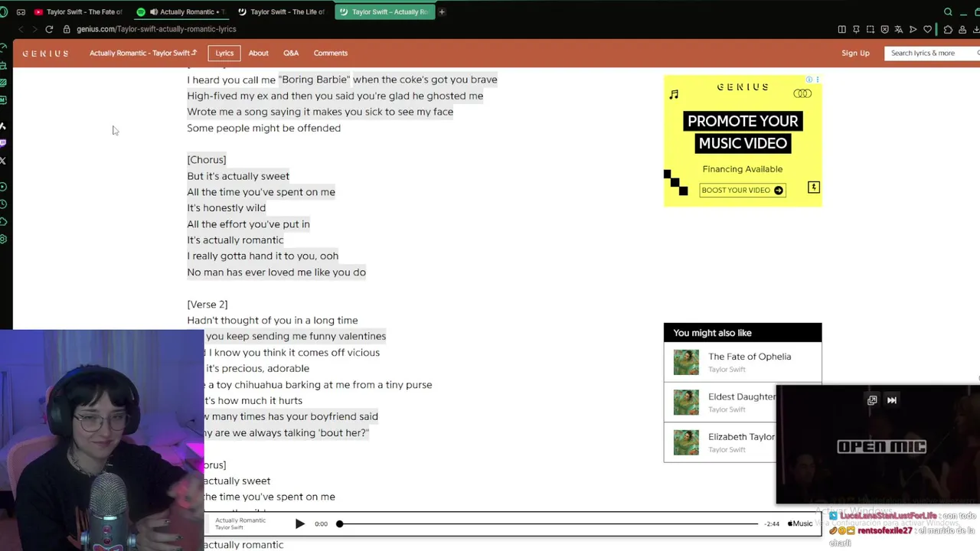Viewport: 980px width, 551px height.
Task: Open the Q&A section
Action: coord(291,53)
